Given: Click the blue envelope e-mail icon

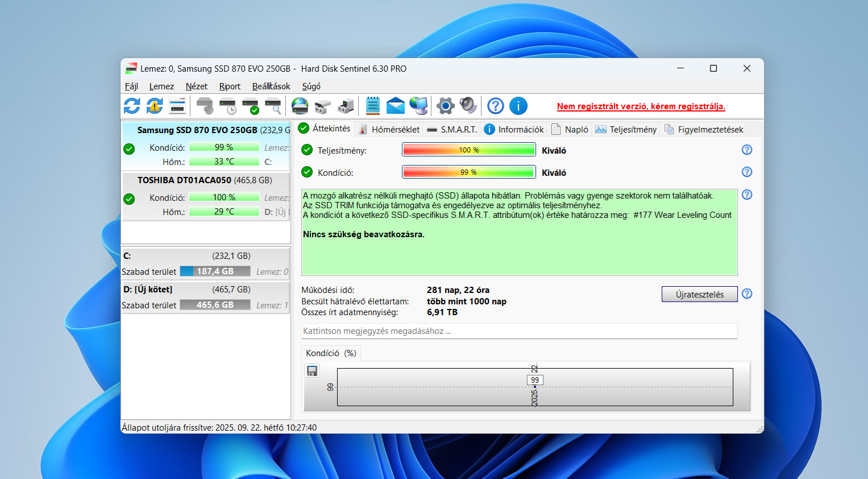Looking at the screenshot, I should [x=396, y=106].
